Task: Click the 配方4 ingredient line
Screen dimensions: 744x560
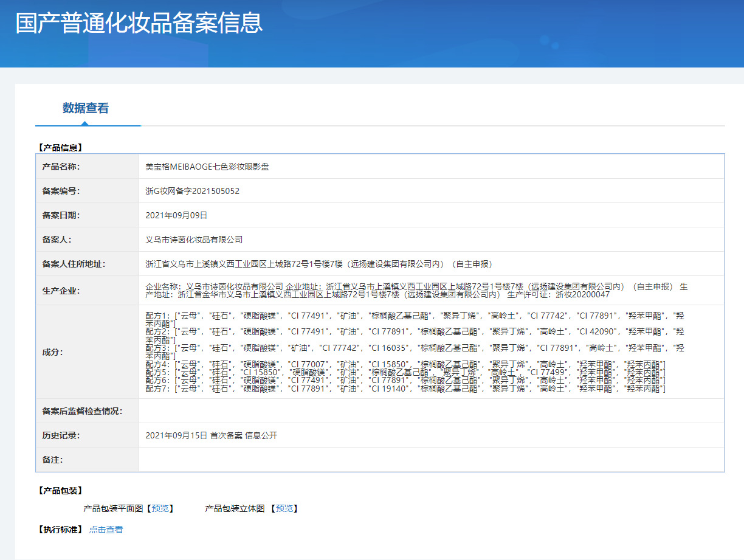Action: [405, 364]
